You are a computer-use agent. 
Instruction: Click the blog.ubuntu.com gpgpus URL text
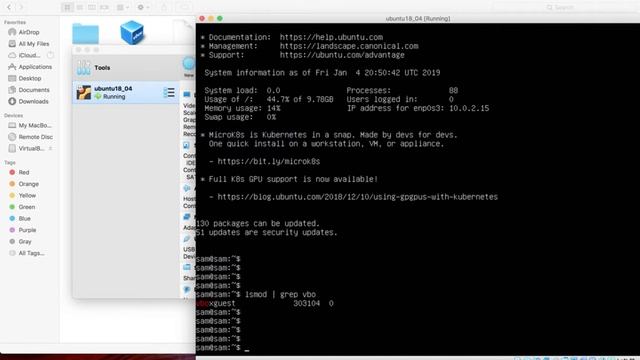point(358,197)
